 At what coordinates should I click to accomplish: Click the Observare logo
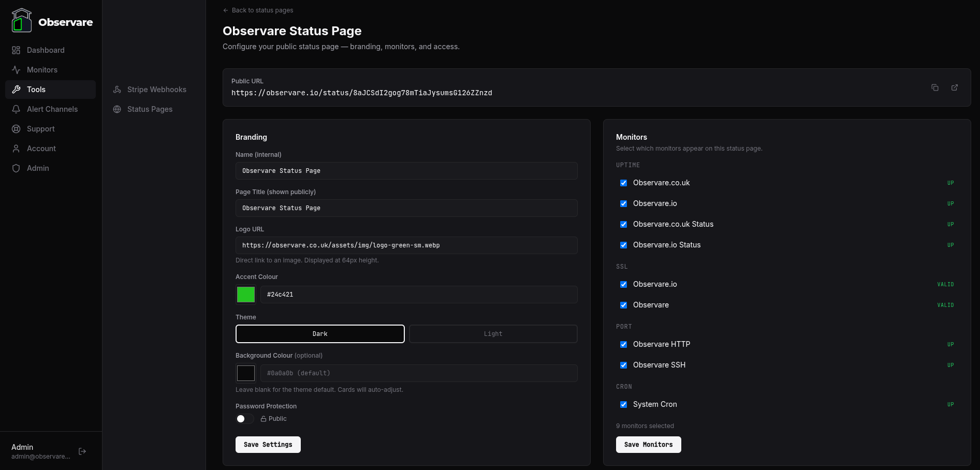(22, 21)
